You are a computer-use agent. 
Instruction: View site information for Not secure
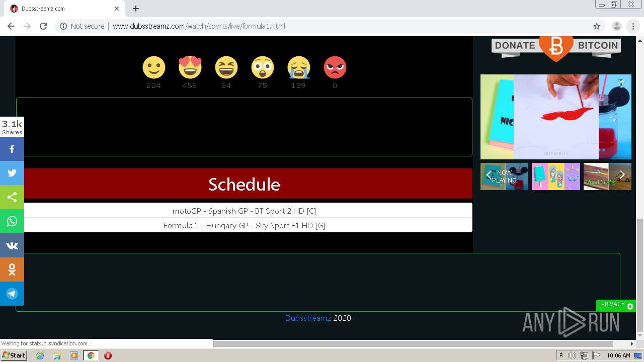pyautogui.click(x=82, y=26)
